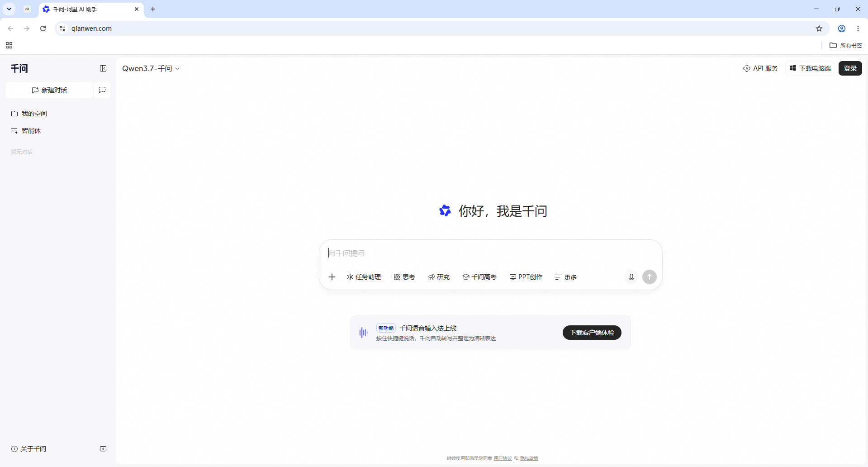Open temporary chat icon beside 新建对话
This screenshot has width=868, height=467.
pos(102,90)
